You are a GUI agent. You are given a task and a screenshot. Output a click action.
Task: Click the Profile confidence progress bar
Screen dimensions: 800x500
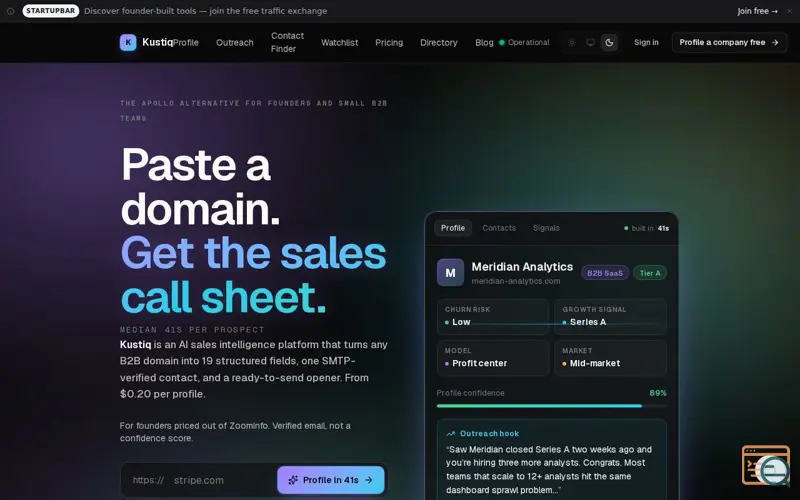click(x=552, y=406)
